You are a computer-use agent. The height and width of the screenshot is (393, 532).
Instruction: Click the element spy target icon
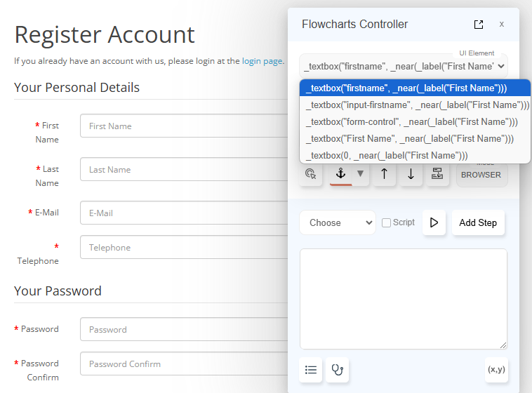click(x=311, y=174)
